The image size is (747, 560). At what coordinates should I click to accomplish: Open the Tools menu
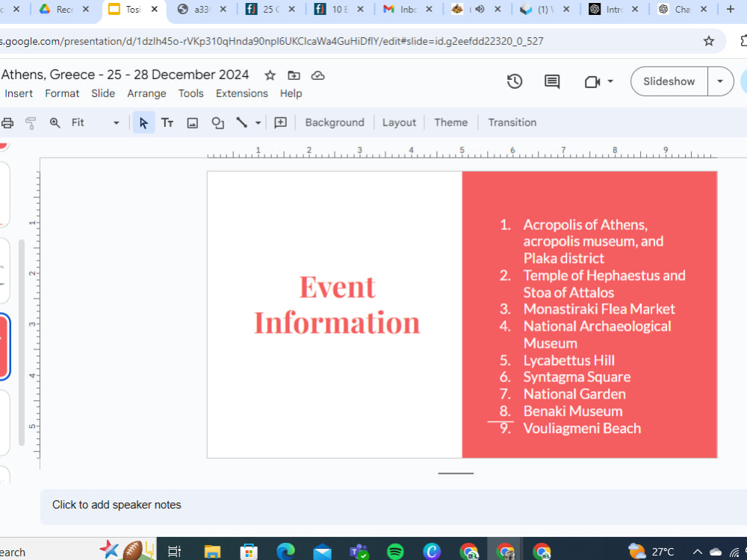191,93
